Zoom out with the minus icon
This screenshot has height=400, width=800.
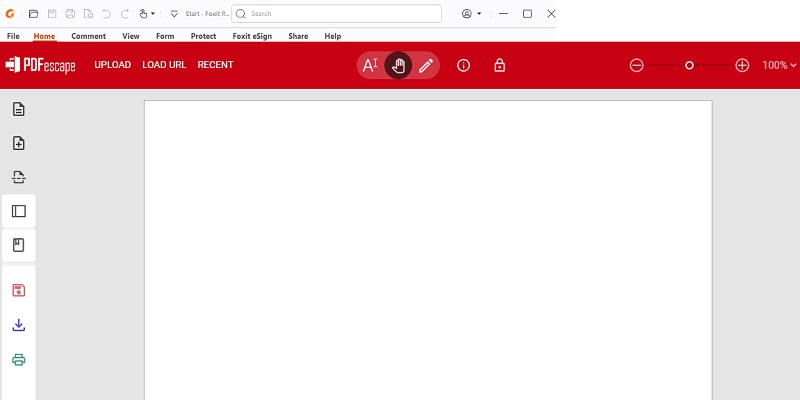(x=636, y=65)
